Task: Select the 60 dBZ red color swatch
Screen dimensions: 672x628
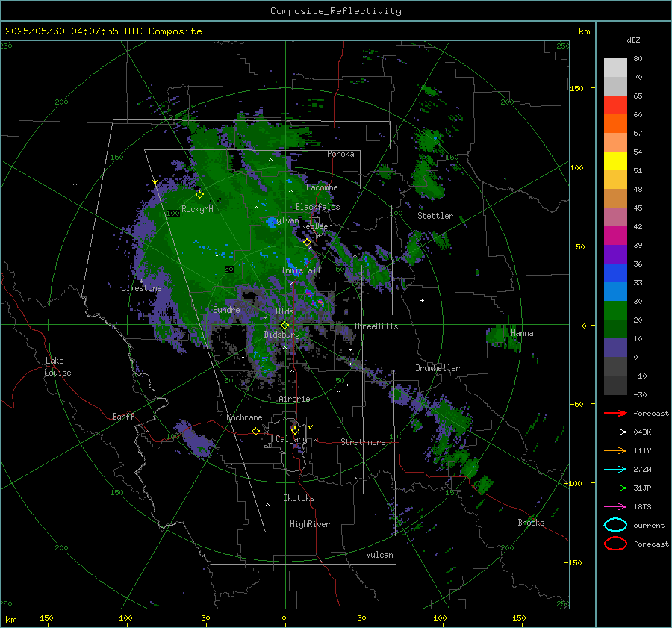Action: [615, 105]
